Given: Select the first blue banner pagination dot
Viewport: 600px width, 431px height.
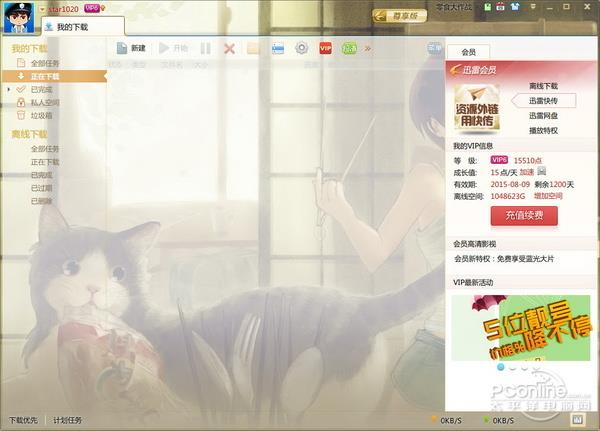Looking at the screenshot, I should tap(500, 367).
